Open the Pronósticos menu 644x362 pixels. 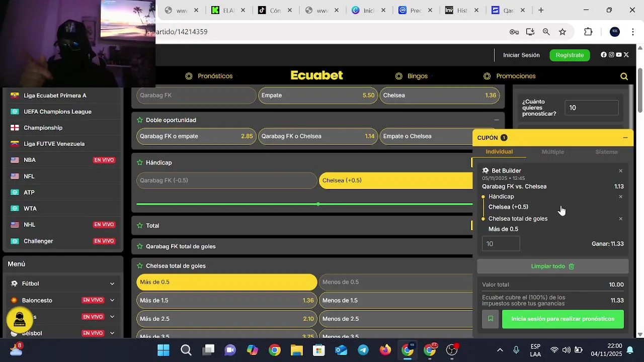[209, 76]
